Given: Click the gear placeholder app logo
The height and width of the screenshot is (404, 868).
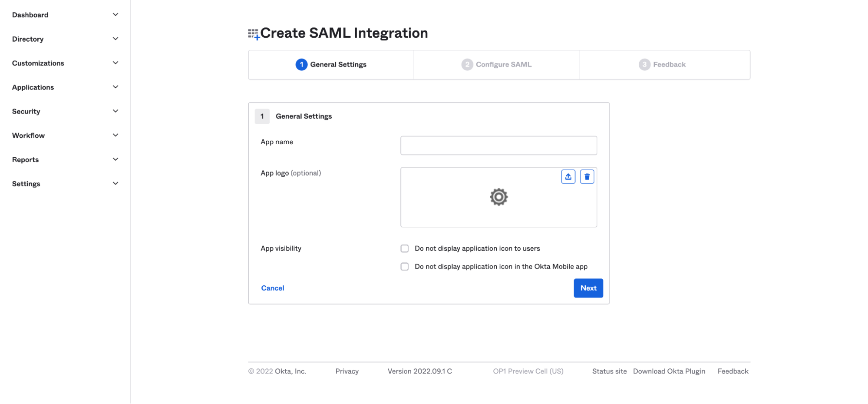Looking at the screenshot, I should point(498,197).
